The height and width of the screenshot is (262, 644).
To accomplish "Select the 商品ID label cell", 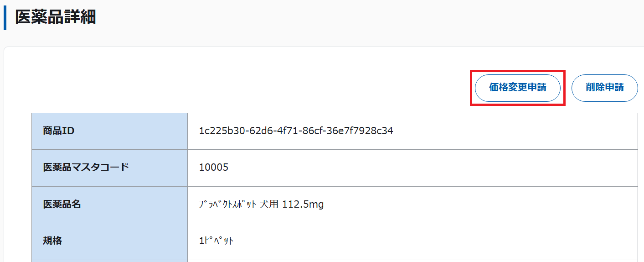I will click(109, 131).
